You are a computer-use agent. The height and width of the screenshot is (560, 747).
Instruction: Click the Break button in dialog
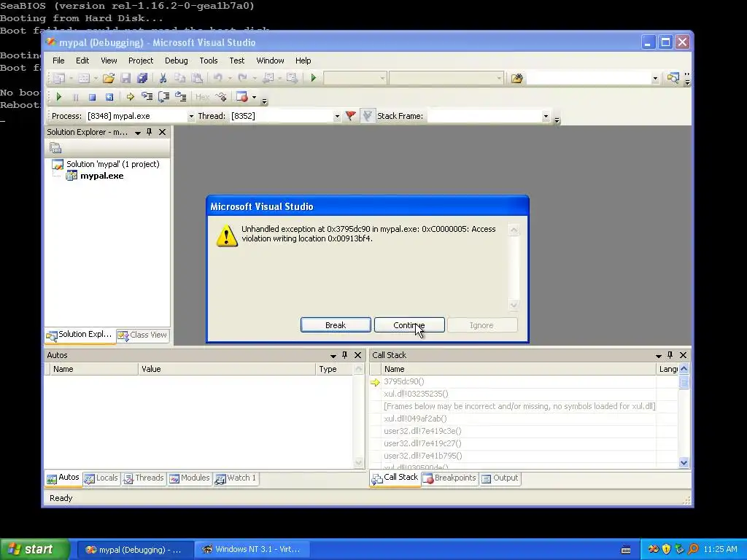click(x=336, y=325)
